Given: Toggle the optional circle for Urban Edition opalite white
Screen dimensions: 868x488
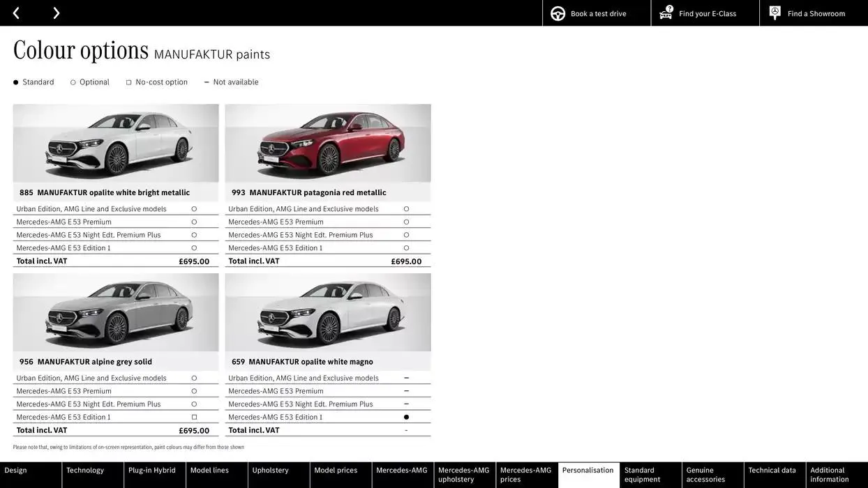Looking at the screenshot, I should [193, 207].
